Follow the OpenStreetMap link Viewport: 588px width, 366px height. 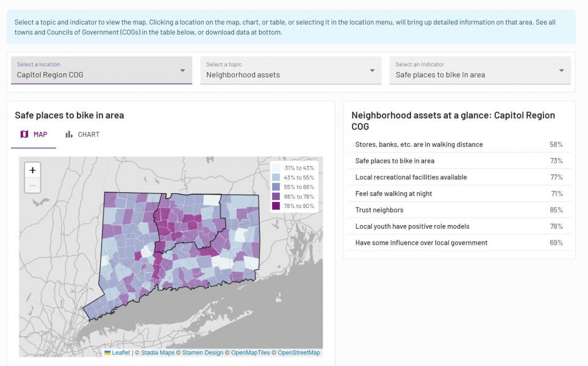(299, 353)
